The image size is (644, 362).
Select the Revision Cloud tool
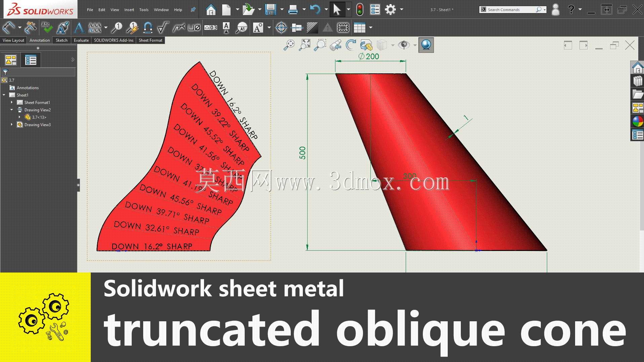coord(343,28)
